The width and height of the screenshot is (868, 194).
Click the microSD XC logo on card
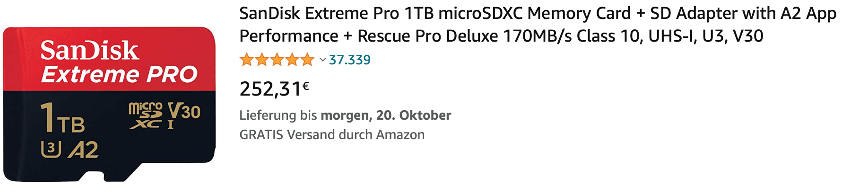click(146, 115)
